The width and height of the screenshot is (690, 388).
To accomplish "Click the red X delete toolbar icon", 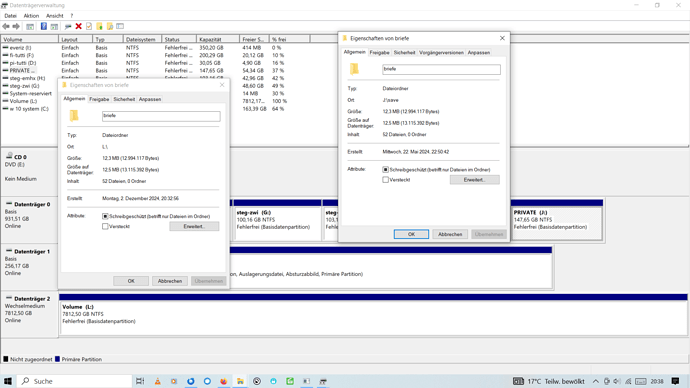I will tap(79, 26).
